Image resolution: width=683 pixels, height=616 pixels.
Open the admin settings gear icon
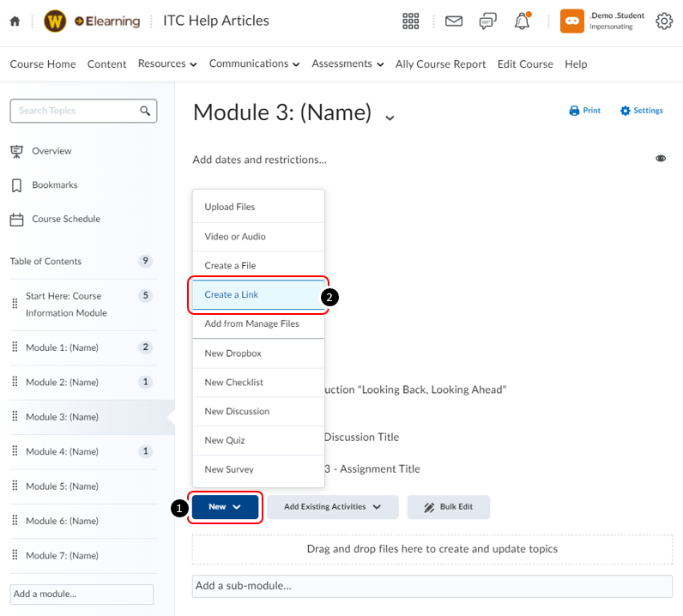click(x=663, y=21)
